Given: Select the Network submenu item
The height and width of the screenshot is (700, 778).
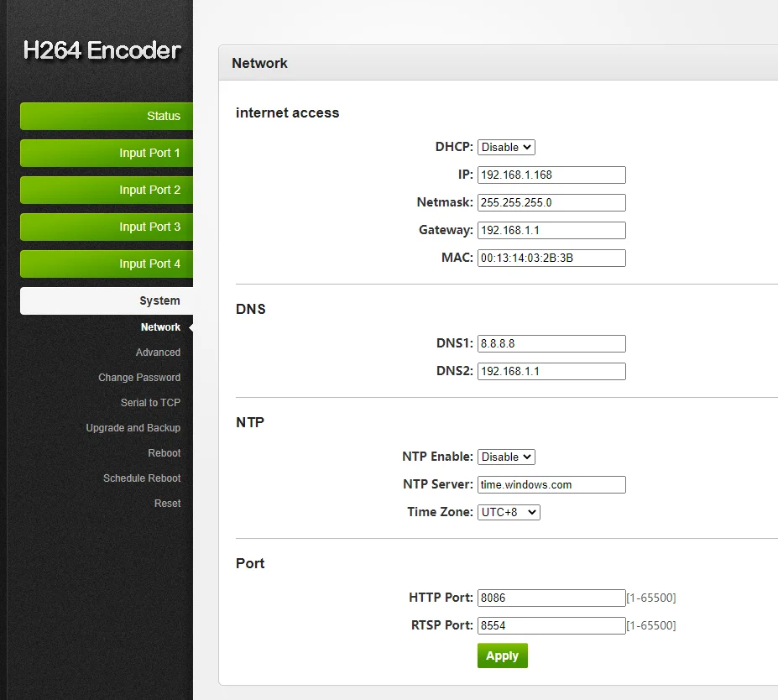Looking at the screenshot, I should pyautogui.click(x=160, y=327).
